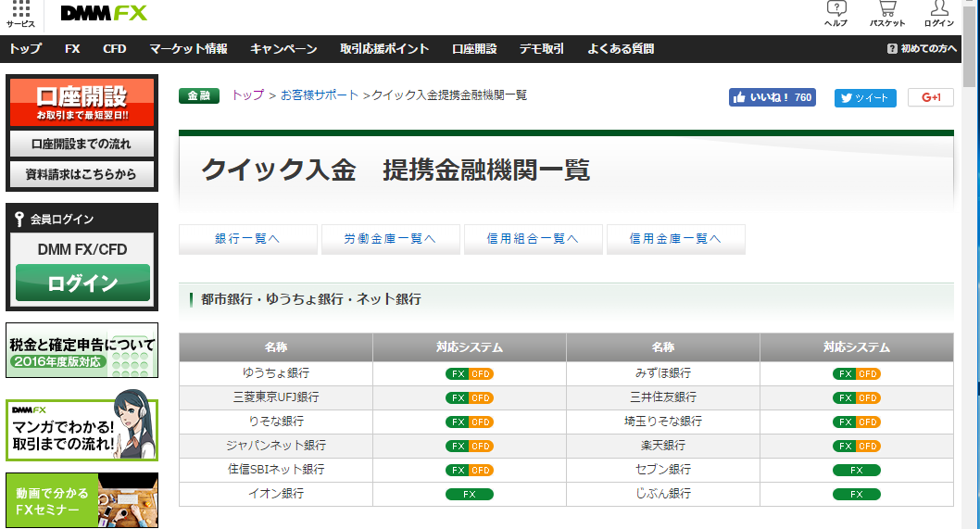The image size is (980, 529).
Task: Click FX/CFD badge in 住信SBIネット銀行 row
Action: tap(470, 471)
